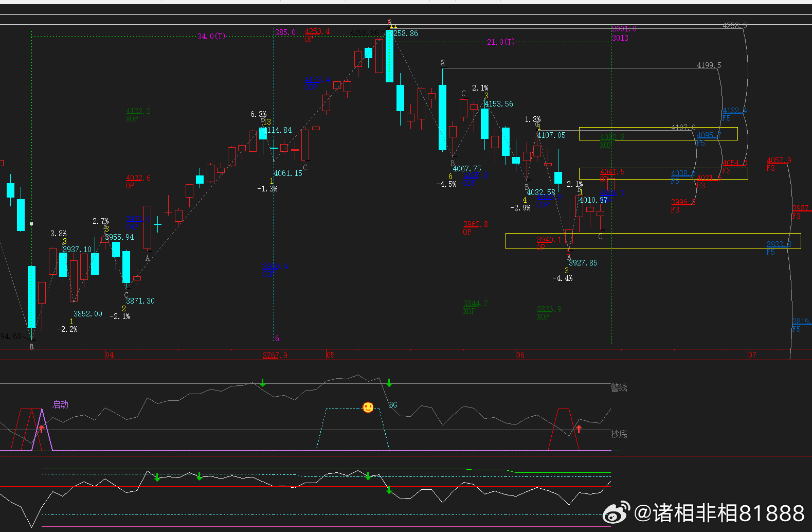Select the 4067.75 price label

click(467, 169)
